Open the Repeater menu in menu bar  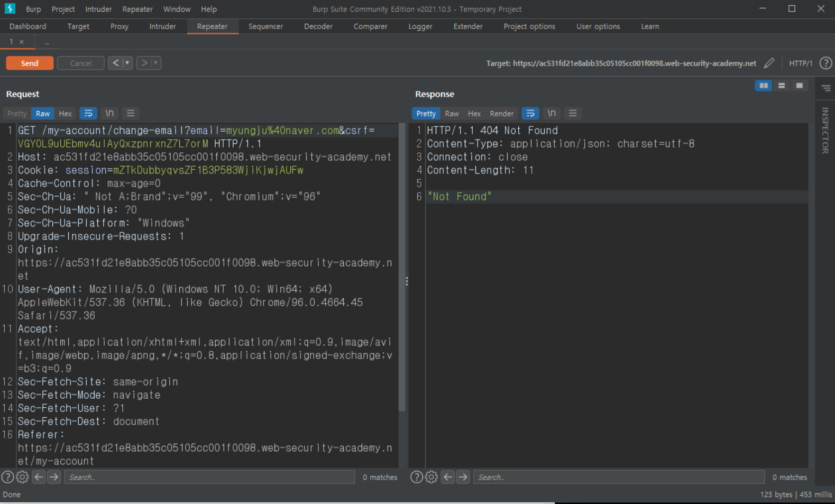137,9
